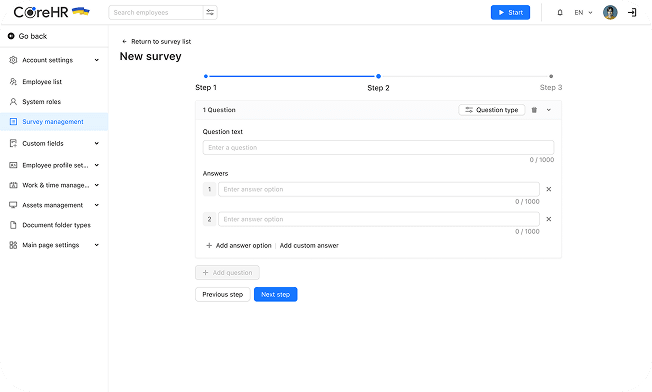Remove answer option 1
The height and width of the screenshot is (392, 652).
coord(549,189)
